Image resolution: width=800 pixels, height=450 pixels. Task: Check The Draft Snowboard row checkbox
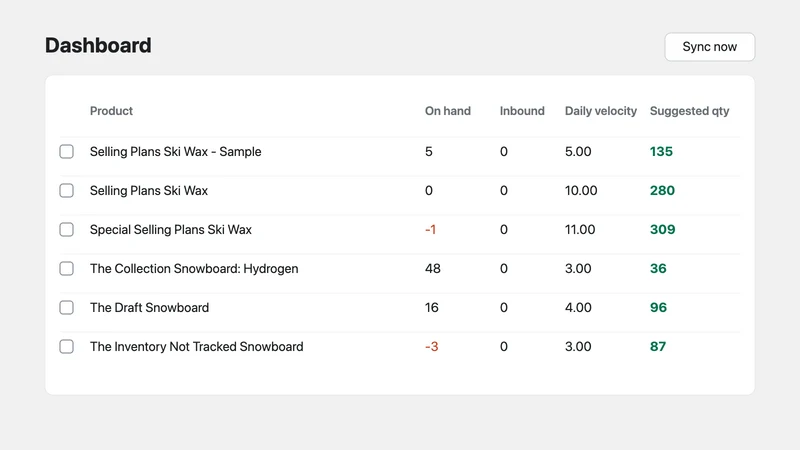point(66,308)
